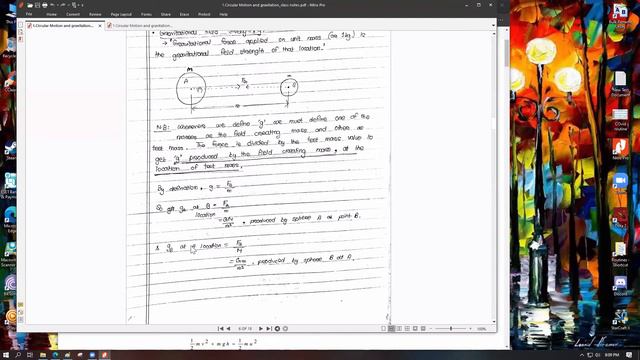Viewport: 640px width, 360px height.
Task: Click the zoom slider handle
Action: click(x=451, y=329)
